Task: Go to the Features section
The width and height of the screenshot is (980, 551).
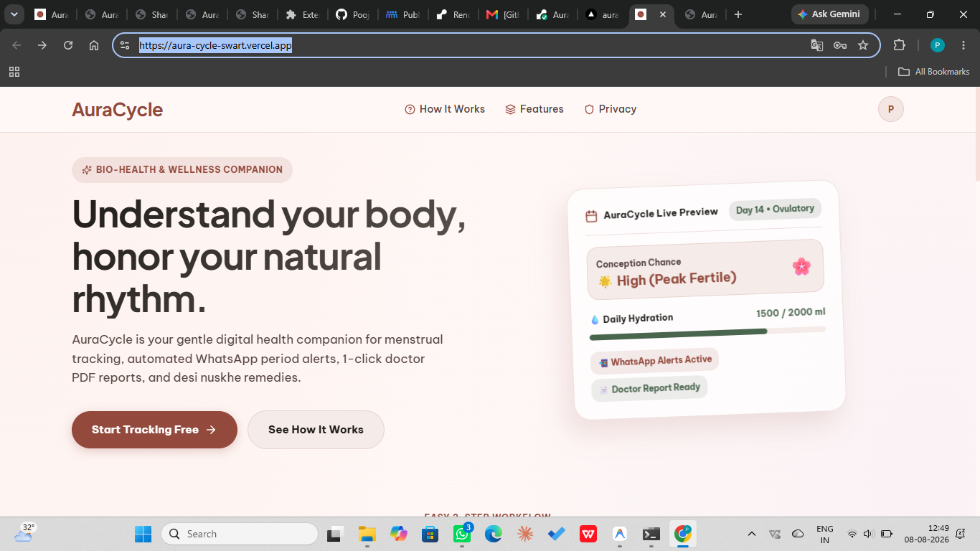Action: 534,109
